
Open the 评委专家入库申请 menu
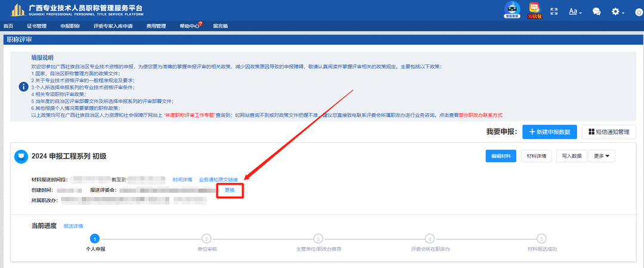tap(113, 26)
